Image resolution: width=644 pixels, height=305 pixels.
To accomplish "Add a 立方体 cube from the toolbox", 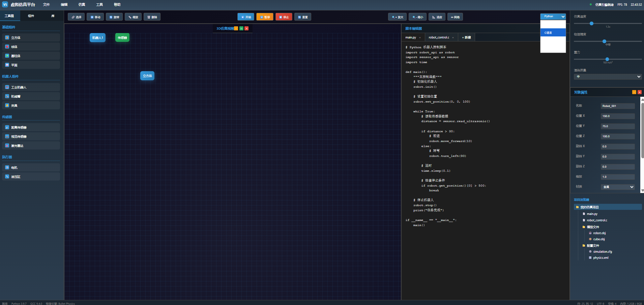I will [31, 37].
